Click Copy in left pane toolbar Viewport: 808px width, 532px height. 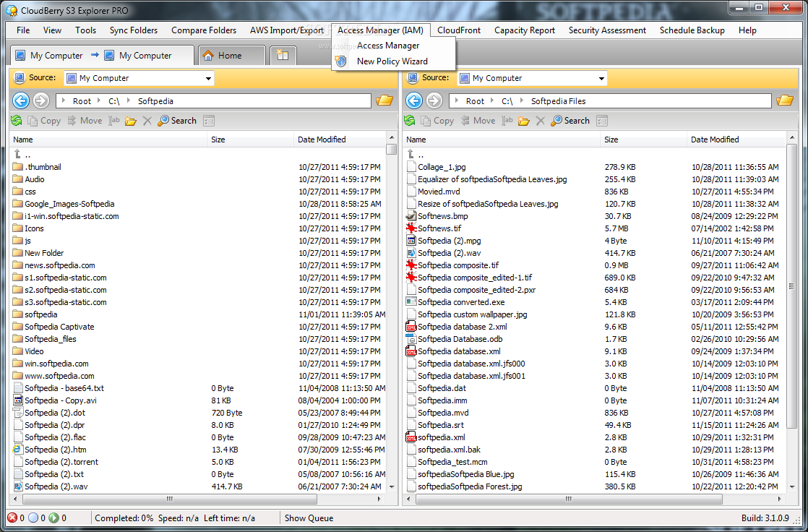(x=44, y=121)
